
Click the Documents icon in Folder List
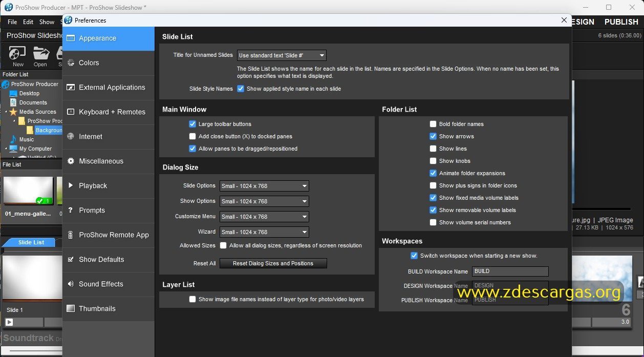[x=14, y=102]
